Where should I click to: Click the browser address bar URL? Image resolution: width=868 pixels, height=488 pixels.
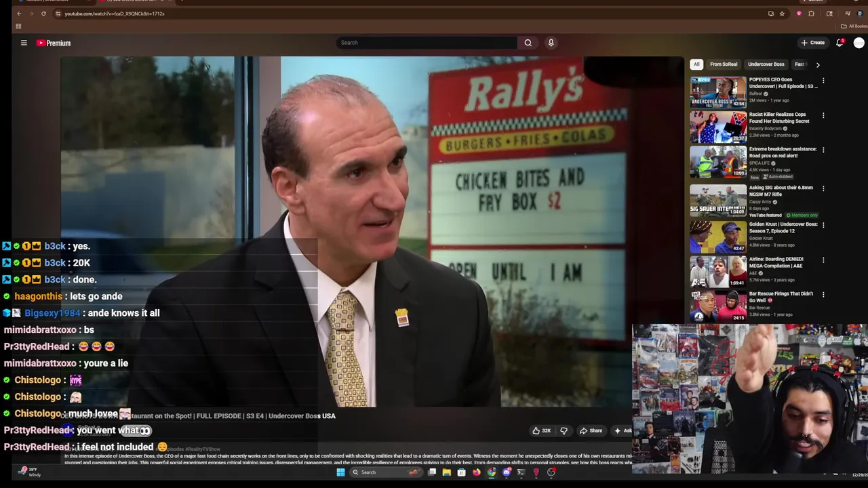114,14
